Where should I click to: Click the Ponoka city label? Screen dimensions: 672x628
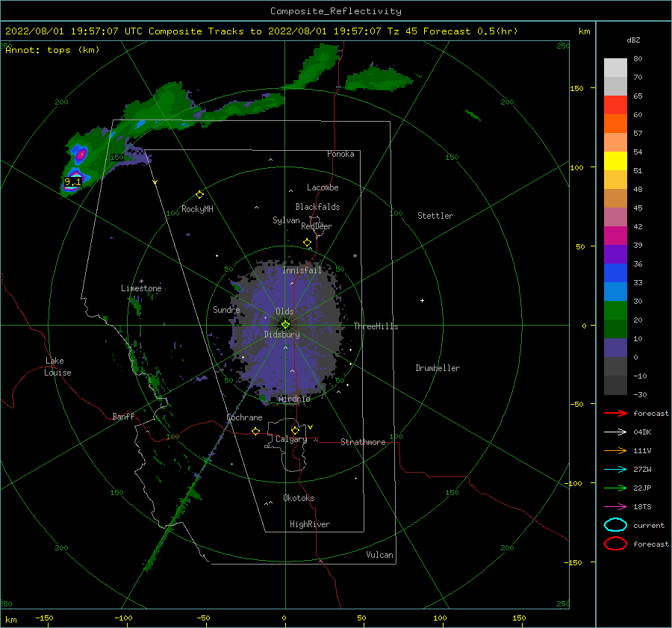[340, 154]
